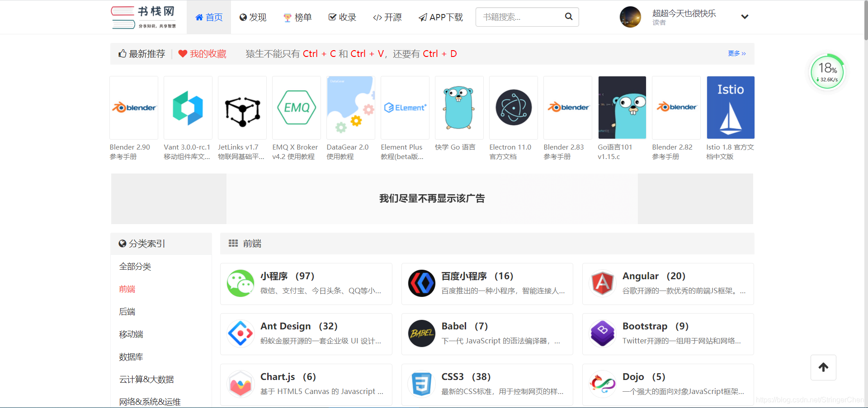Open the Element Plus book cover
This screenshot has width=868, height=408.
(405, 108)
